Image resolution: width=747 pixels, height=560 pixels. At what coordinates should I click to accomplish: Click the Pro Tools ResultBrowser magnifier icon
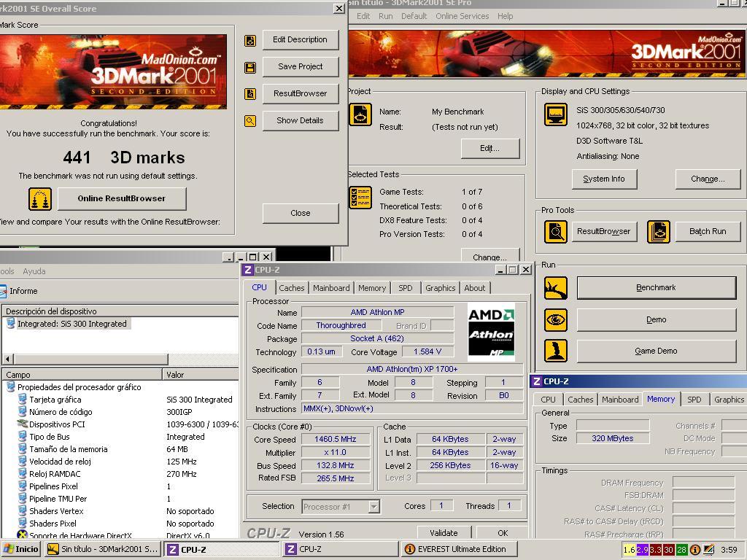(x=556, y=232)
